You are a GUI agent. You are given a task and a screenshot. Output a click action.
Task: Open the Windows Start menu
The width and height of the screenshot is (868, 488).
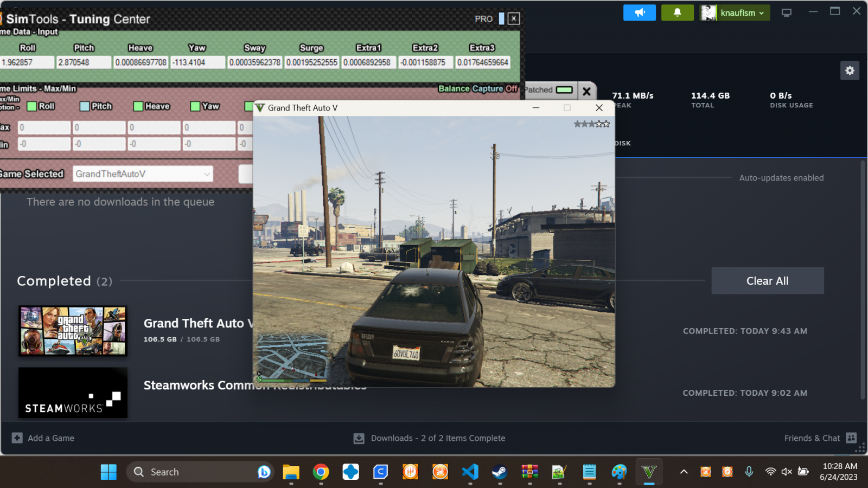point(108,472)
